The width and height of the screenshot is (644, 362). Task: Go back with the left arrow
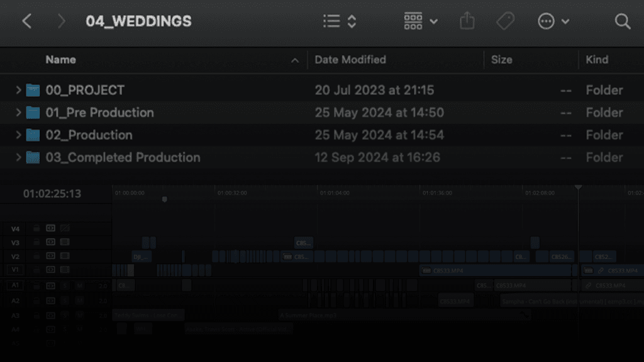tap(27, 21)
